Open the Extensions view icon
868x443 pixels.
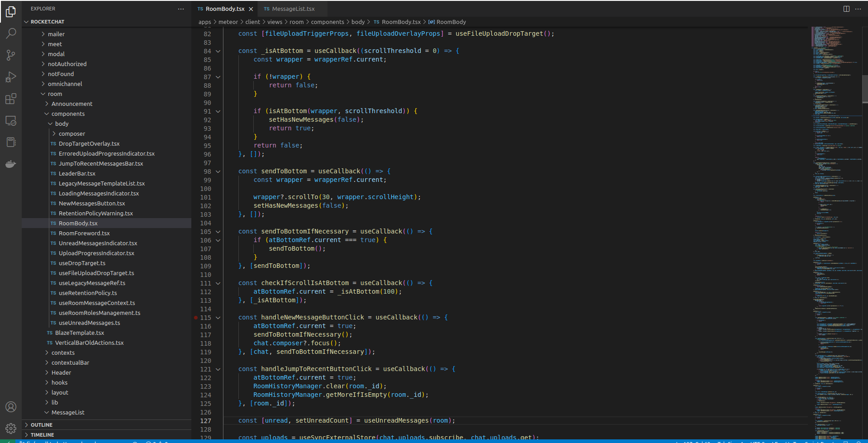tap(11, 99)
